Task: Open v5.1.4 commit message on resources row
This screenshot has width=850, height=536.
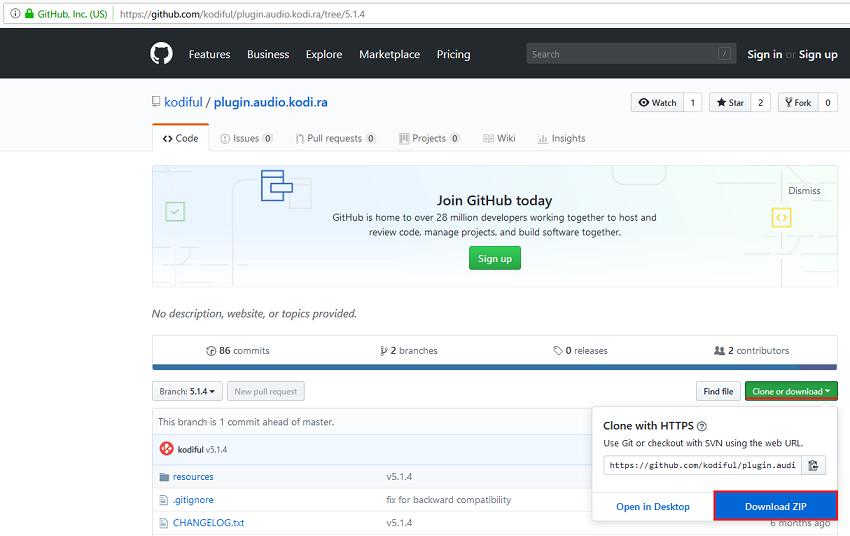Action: 399,477
